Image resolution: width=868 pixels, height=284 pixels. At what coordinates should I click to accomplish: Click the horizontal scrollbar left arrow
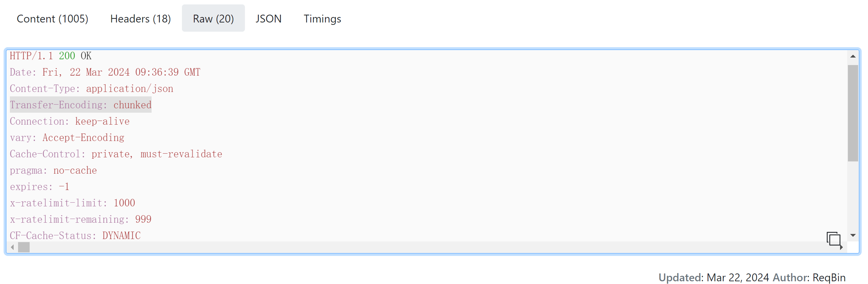point(12,247)
